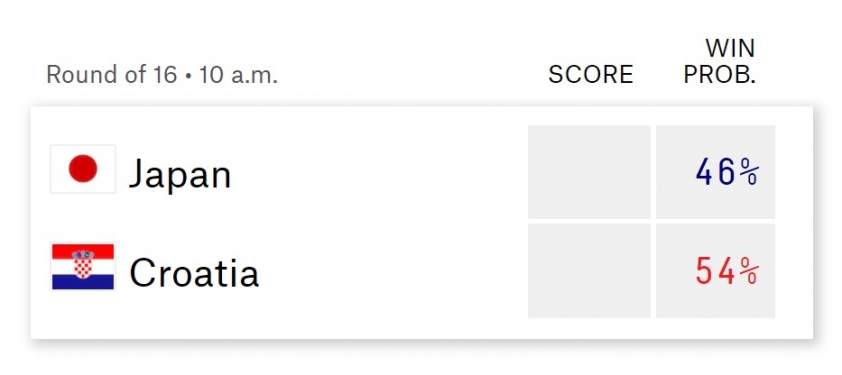Click the Japan flag icon
The height and width of the screenshot is (375, 842).
83,169
